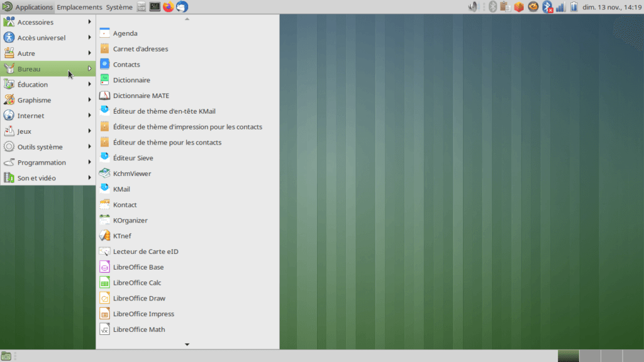Launch KOrganizer
The height and width of the screenshot is (362, 644).
click(187, 221)
